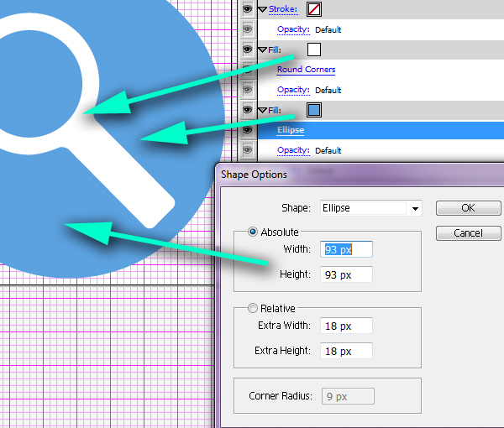Viewport: 504px width, 428px height.
Task: Toggle visibility of the Stroke row
Action: click(247, 9)
